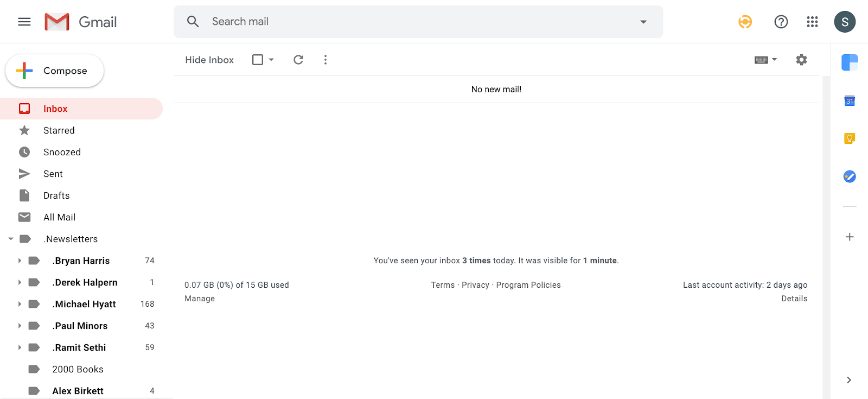This screenshot has width=868, height=399.
Task: Click the Gmail logo
Action: tap(81, 22)
